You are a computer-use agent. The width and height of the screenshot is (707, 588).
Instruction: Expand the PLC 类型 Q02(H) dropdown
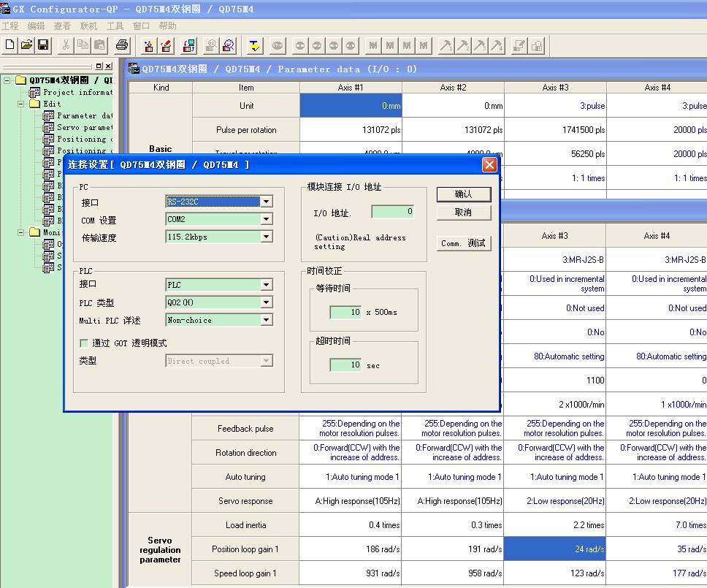coord(267,302)
